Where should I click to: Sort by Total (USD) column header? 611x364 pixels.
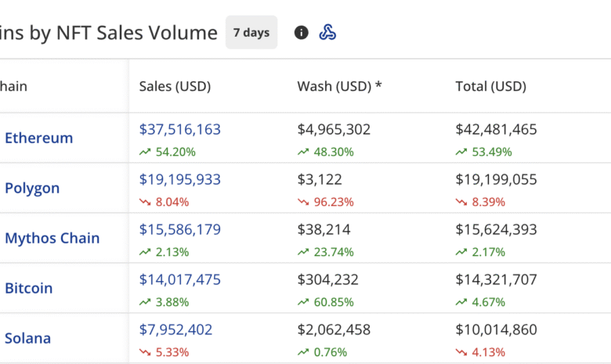(491, 86)
